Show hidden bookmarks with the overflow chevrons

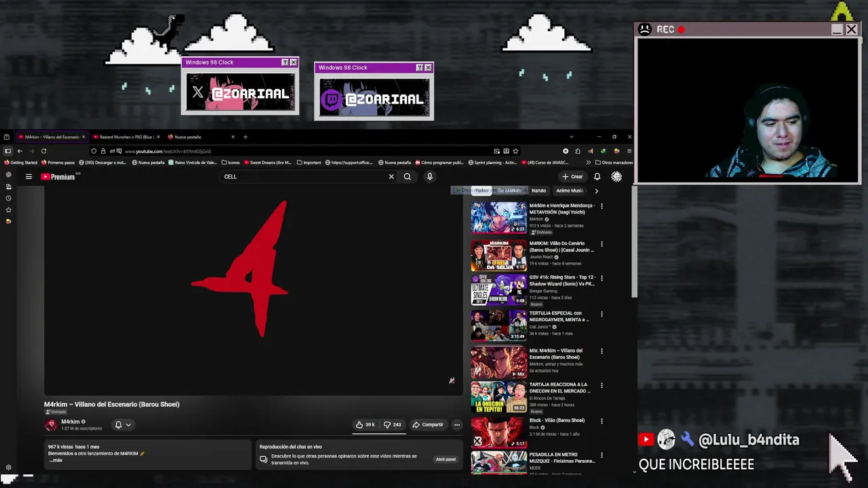click(588, 163)
